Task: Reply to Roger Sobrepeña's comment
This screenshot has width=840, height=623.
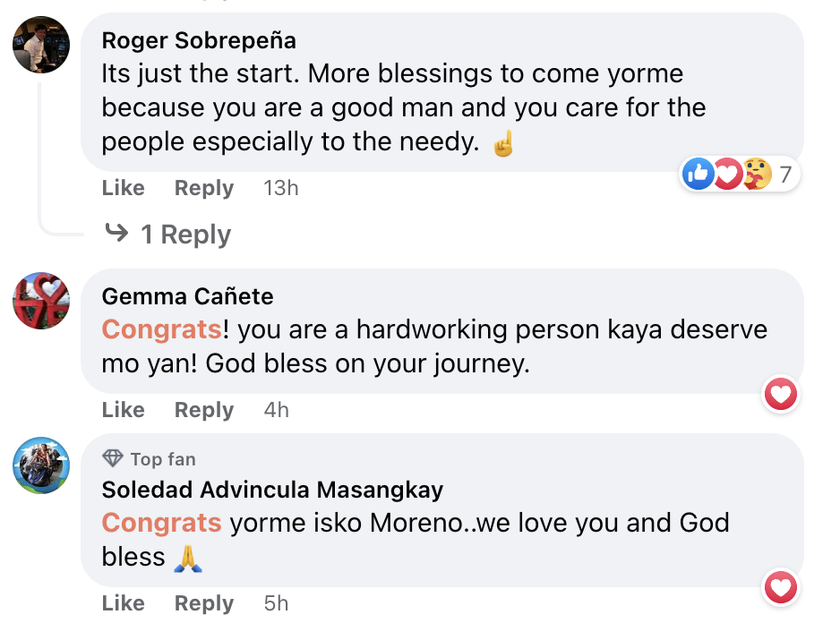Action: coord(204,188)
